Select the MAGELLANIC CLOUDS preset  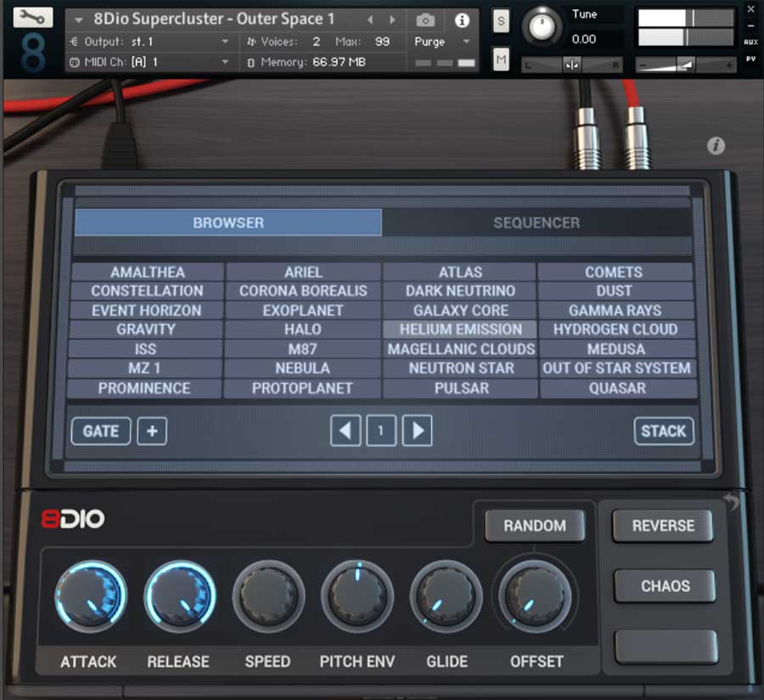(x=461, y=349)
